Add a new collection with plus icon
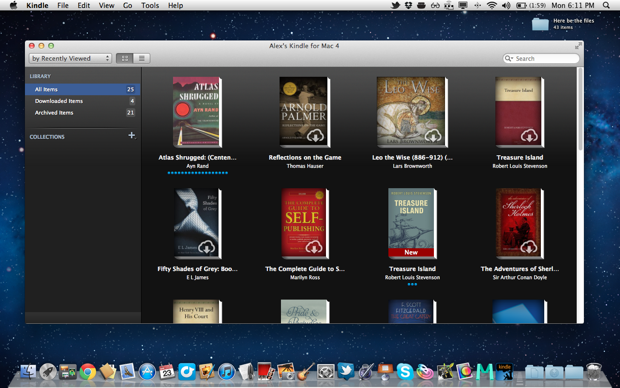 132,135
